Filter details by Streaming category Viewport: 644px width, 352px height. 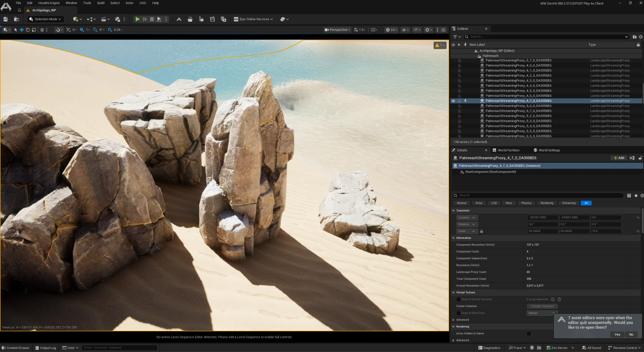(x=569, y=203)
